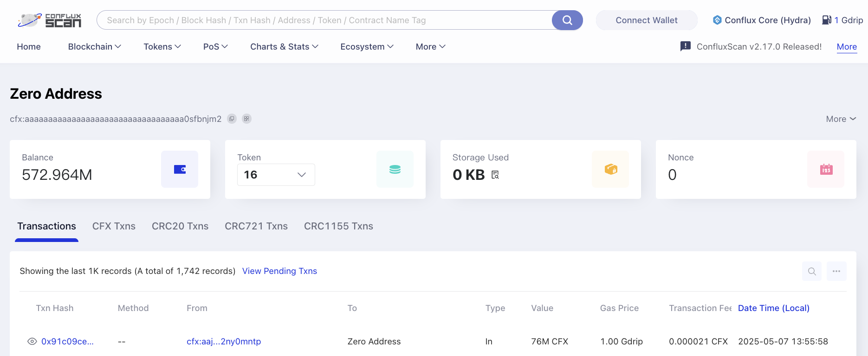Open the ConfluxScan logo home link

49,20
